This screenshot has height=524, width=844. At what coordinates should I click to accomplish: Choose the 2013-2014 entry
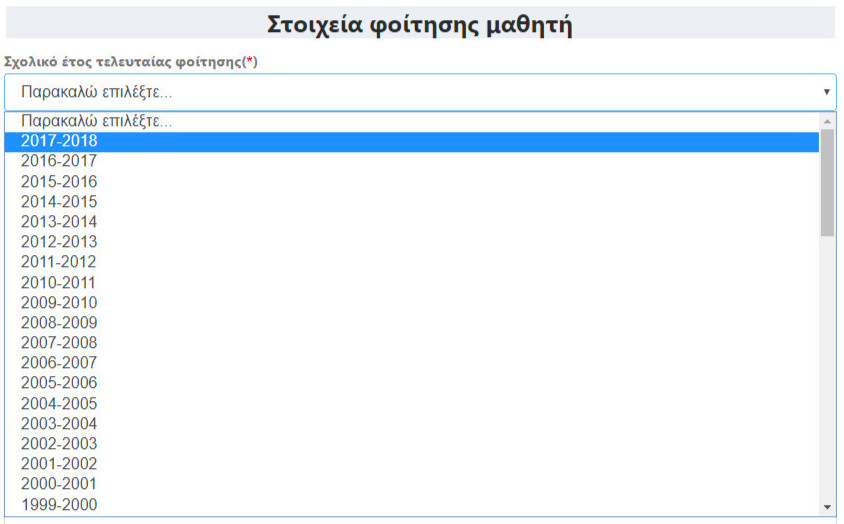click(59, 222)
